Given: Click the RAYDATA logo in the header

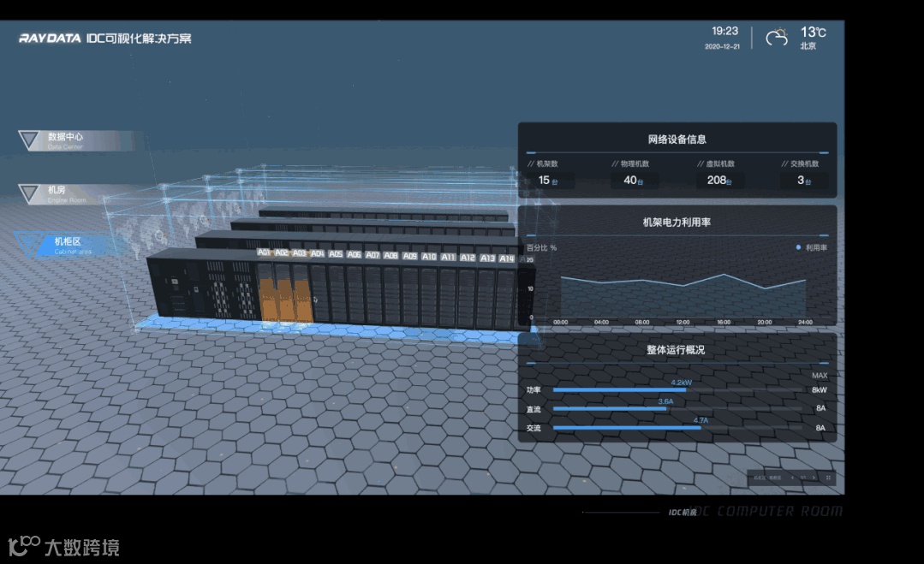Looking at the screenshot, I should pos(50,39).
